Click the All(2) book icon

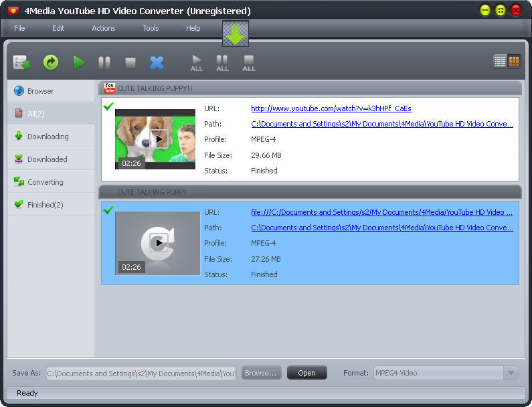pyautogui.click(x=19, y=113)
